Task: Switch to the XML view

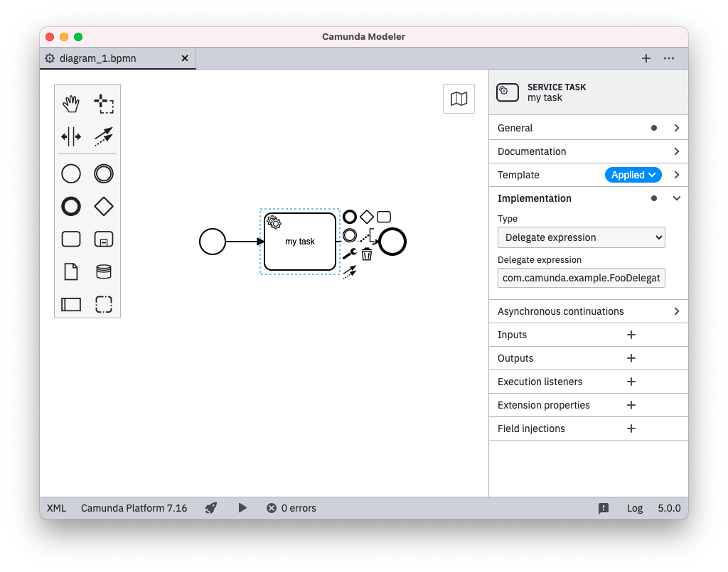Action: pyautogui.click(x=56, y=508)
